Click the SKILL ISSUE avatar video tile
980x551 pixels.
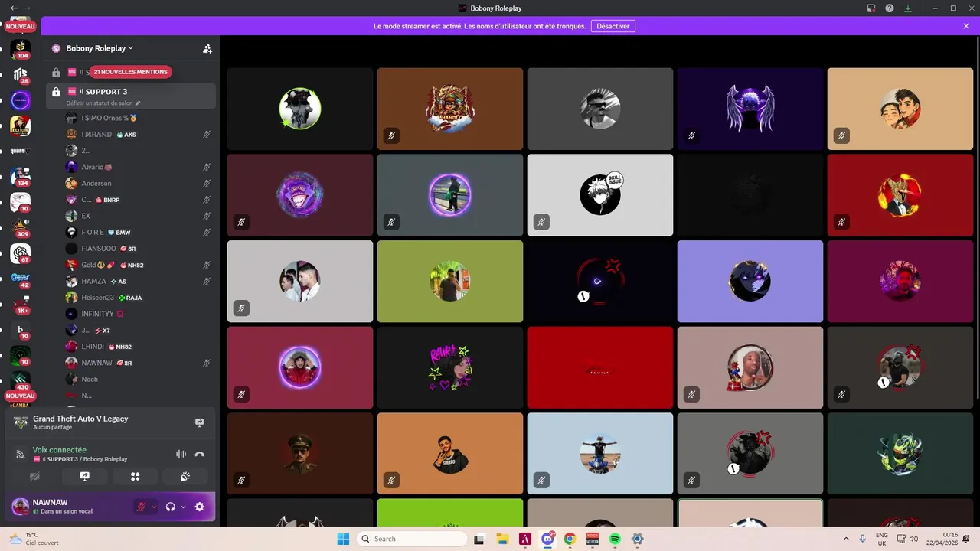600,195
